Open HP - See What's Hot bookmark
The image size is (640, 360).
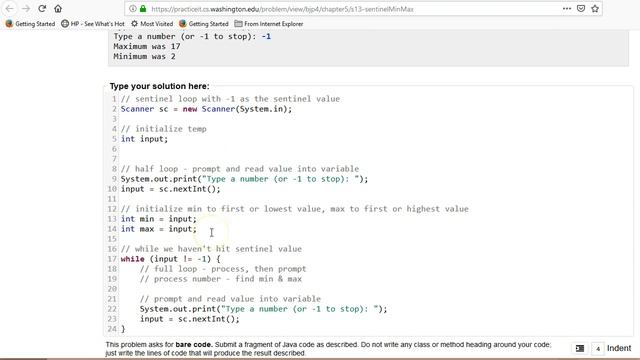93,24
